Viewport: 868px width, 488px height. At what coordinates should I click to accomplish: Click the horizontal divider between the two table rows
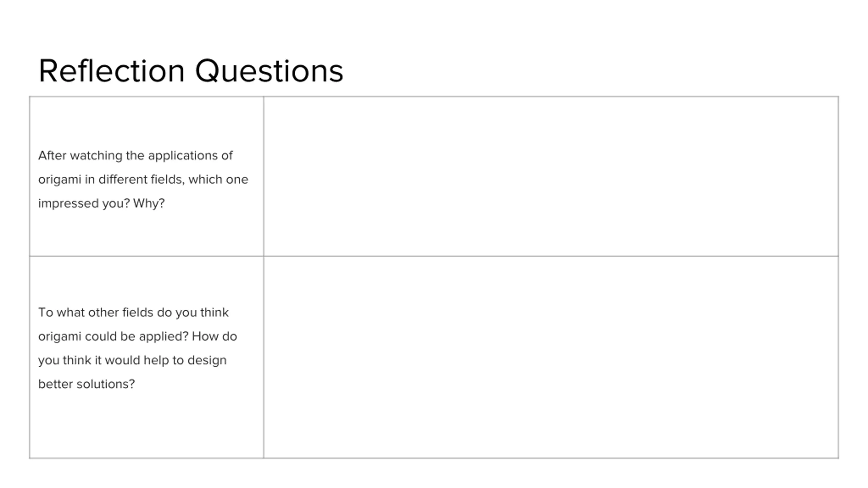(434, 256)
